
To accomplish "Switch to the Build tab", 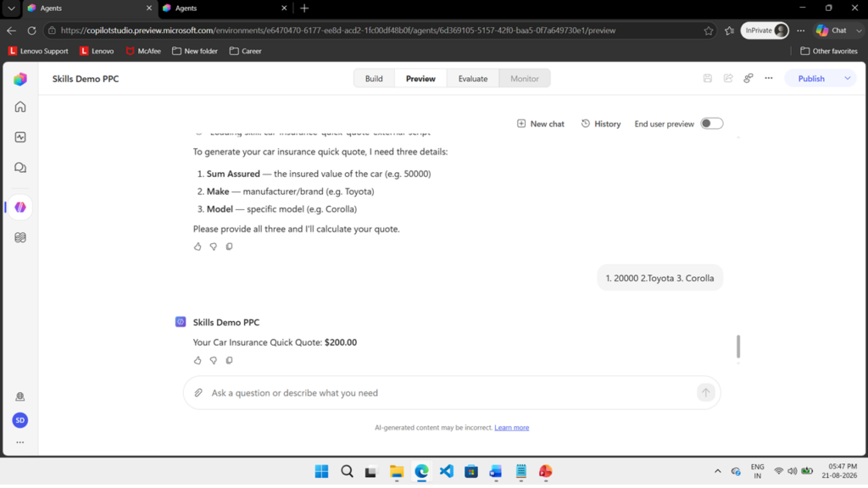I will coord(374,79).
